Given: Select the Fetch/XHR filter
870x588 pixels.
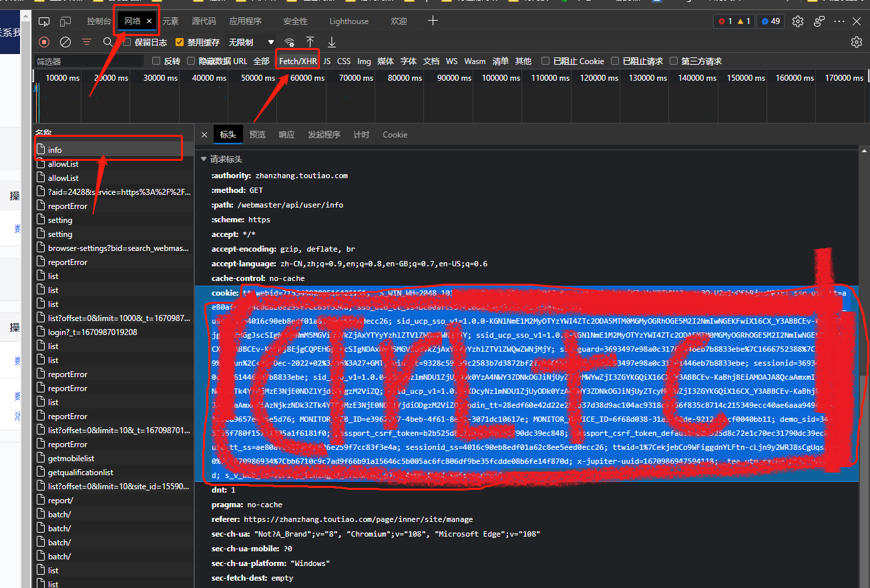Looking at the screenshot, I should [298, 61].
